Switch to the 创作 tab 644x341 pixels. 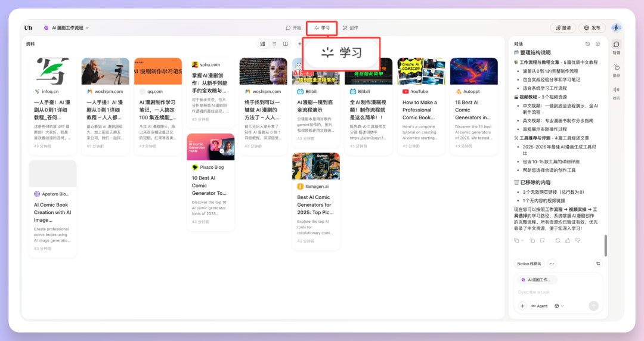coord(351,28)
